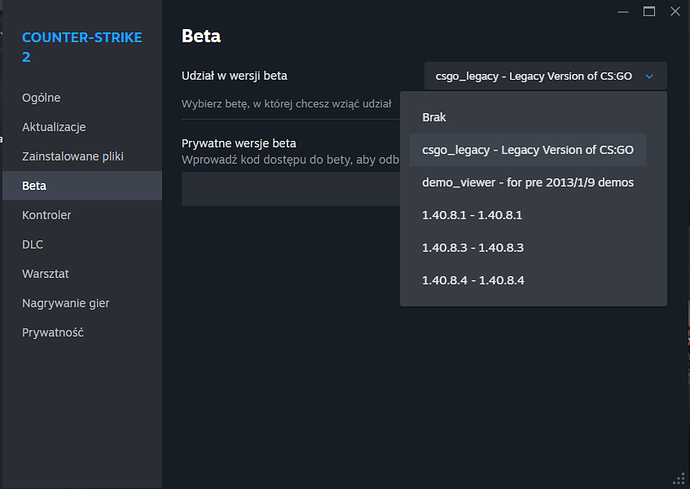Click the Udział w wersji beta label

[x=234, y=76]
